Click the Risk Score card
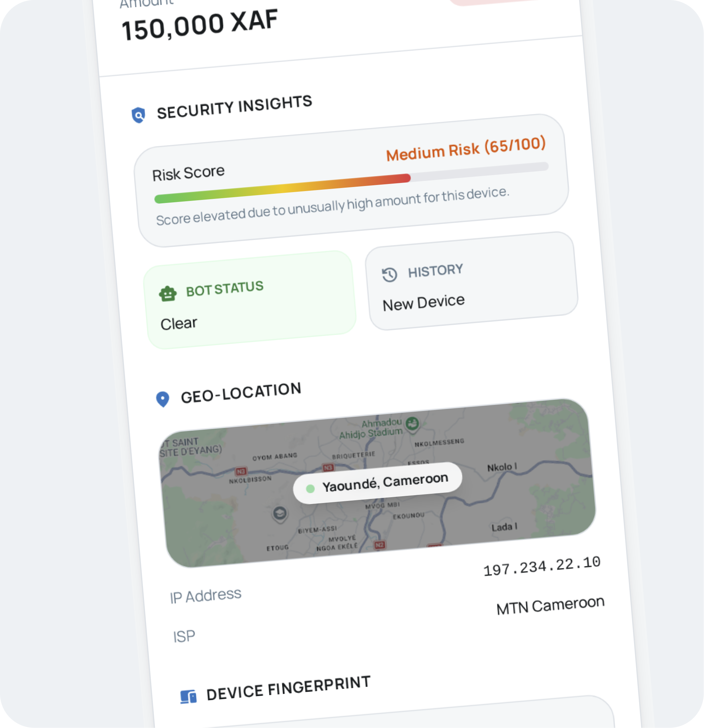The image size is (704, 728). pyautogui.click(x=351, y=181)
